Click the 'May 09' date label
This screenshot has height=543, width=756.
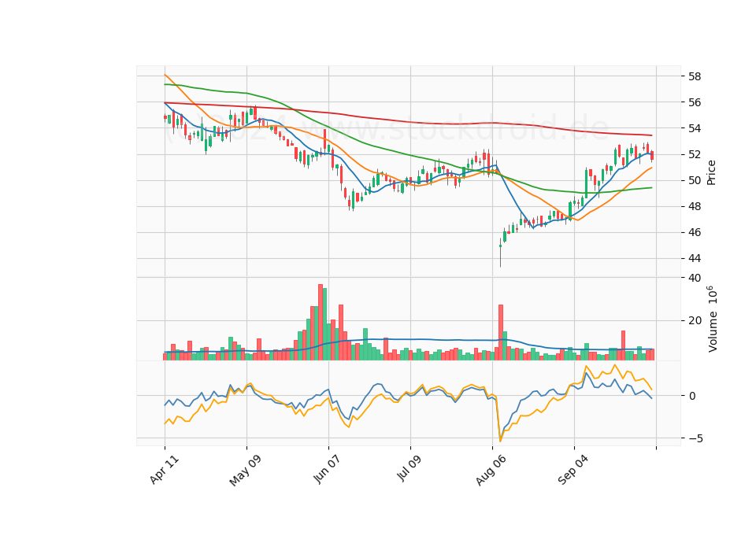click(x=246, y=471)
